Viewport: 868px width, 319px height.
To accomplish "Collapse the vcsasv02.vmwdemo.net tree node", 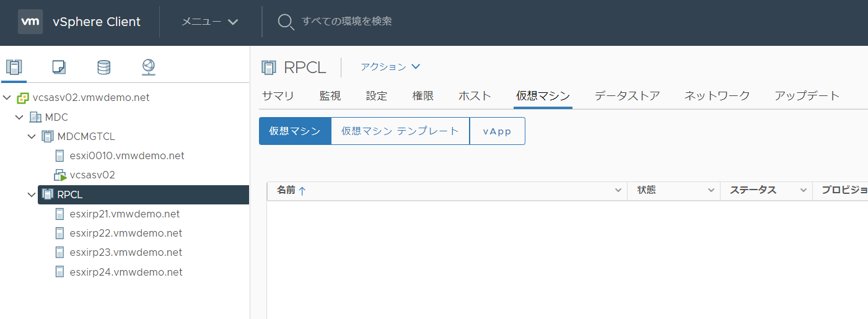I will [x=7, y=98].
